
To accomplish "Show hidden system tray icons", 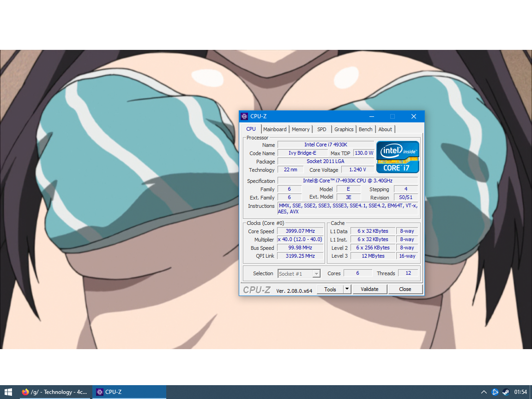I will (484, 392).
